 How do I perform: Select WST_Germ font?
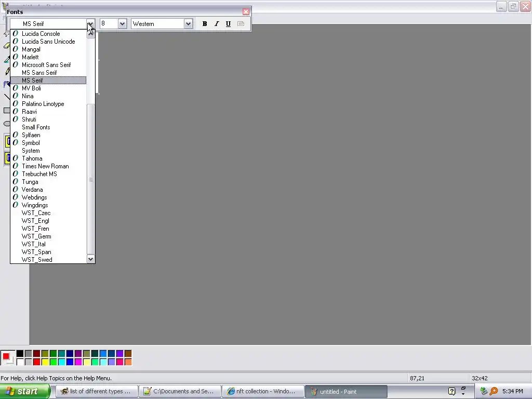[48, 236]
